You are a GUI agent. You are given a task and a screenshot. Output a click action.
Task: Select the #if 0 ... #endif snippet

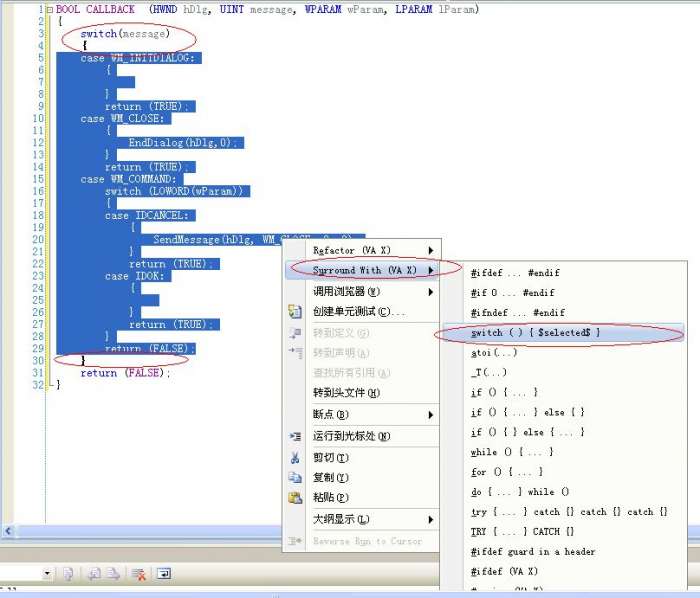[563, 293]
